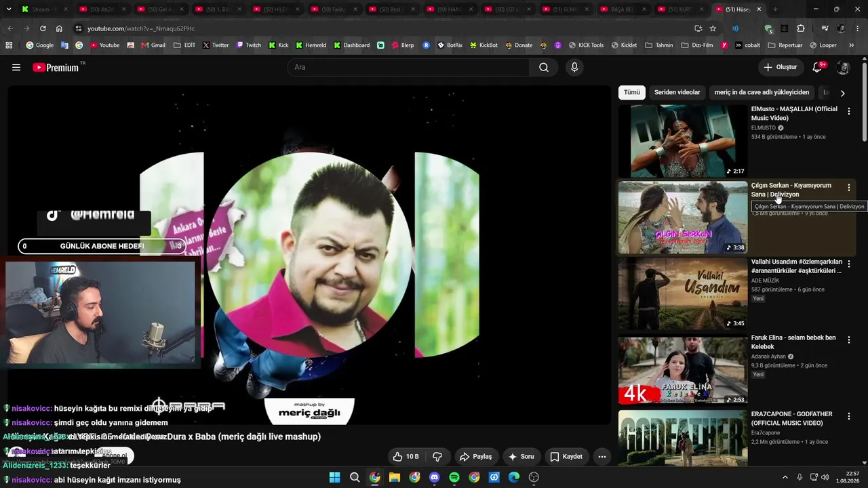Image resolution: width=868 pixels, height=488 pixels.
Task: Open Windows Start menu
Action: click(334, 477)
